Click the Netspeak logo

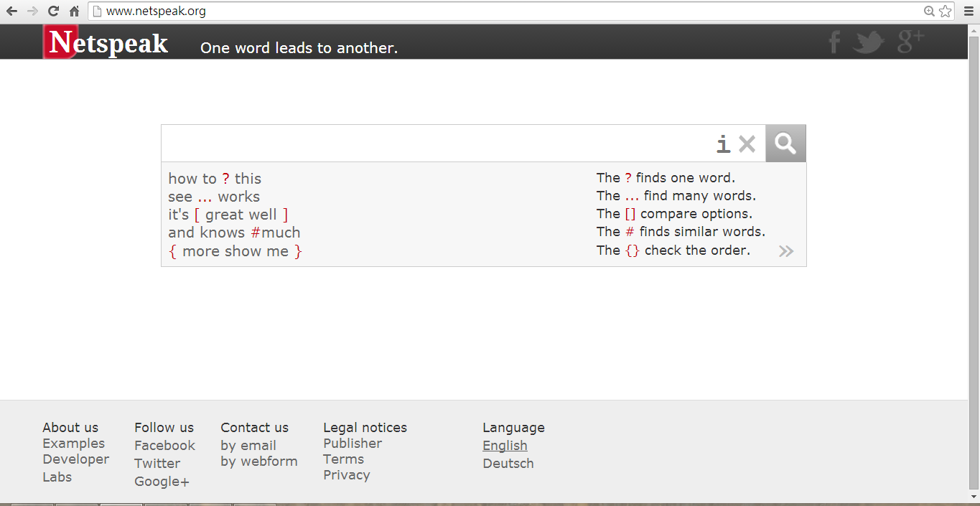[108, 43]
